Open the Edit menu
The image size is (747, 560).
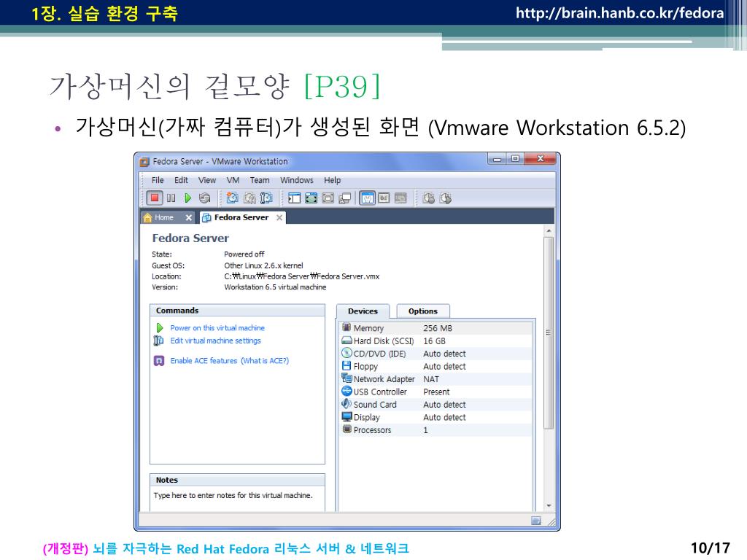(181, 180)
